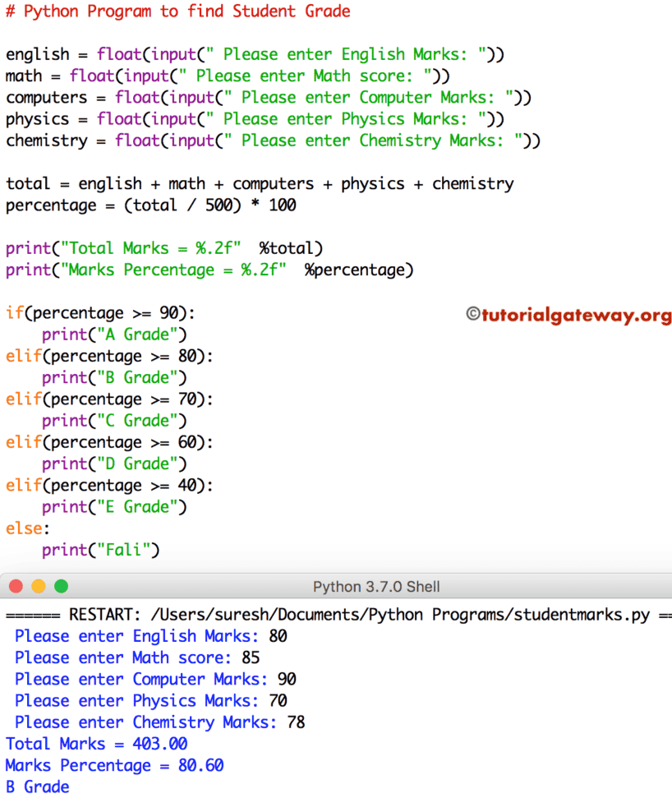Click the B Grade output line
The image size is (672, 798).
click(36, 786)
